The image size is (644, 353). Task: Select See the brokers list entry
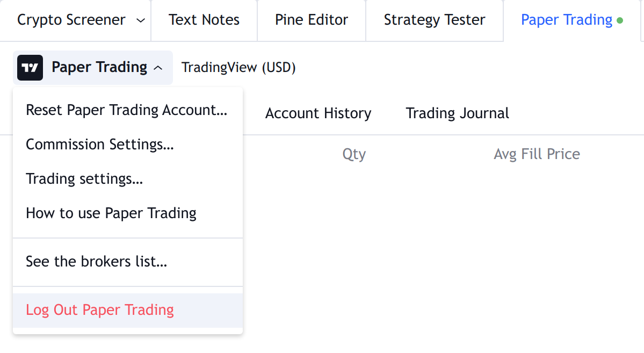(128, 262)
